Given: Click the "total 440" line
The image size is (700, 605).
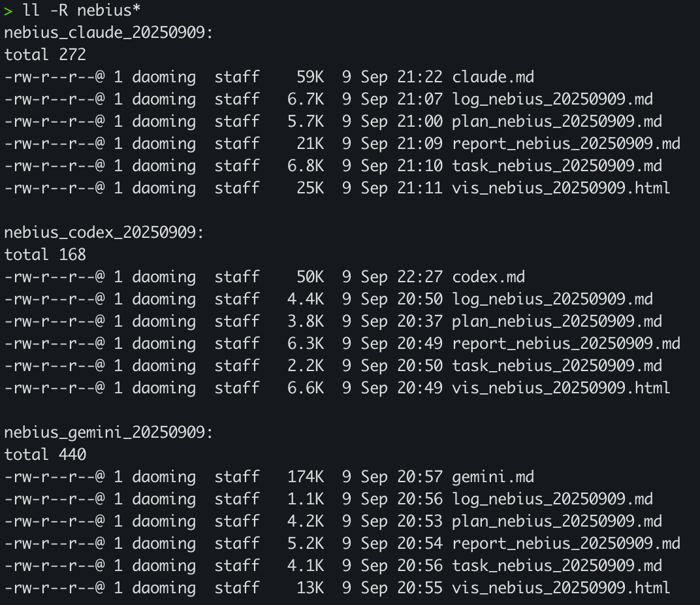Looking at the screenshot, I should (x=45, y=455).
